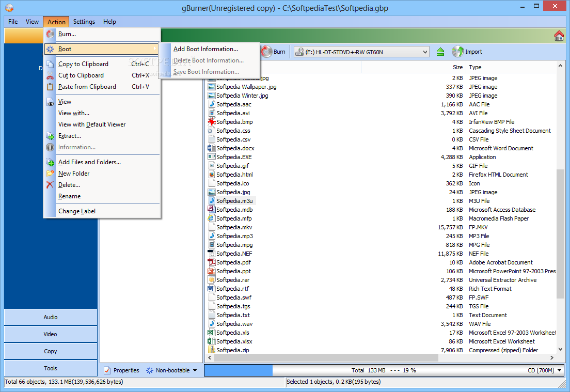The image size is (570, 392).
Task: Click the Burn menu entry icon
Action: (50, 34)
